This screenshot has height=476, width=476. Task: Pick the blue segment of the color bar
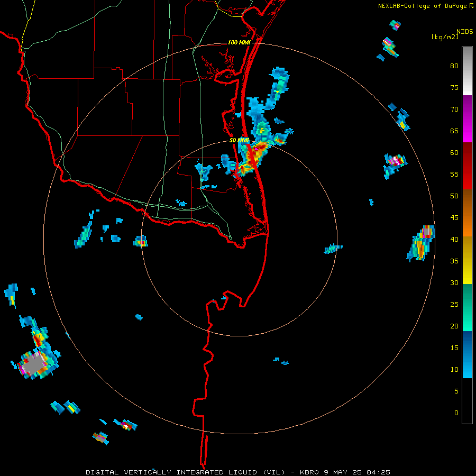[x=467, y=354]
